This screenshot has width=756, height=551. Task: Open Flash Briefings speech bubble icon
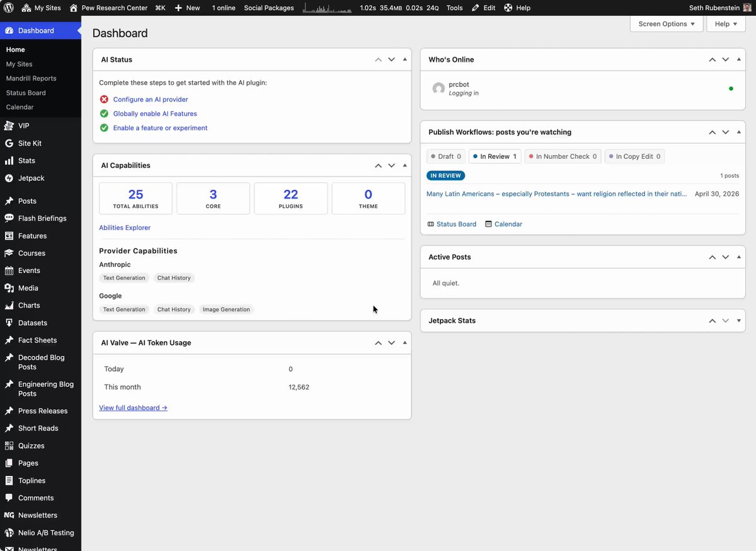tap(9, 218)
